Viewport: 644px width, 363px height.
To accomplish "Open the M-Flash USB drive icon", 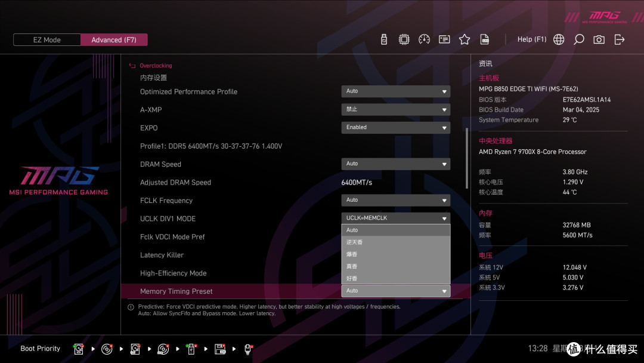I will point(383,39).
